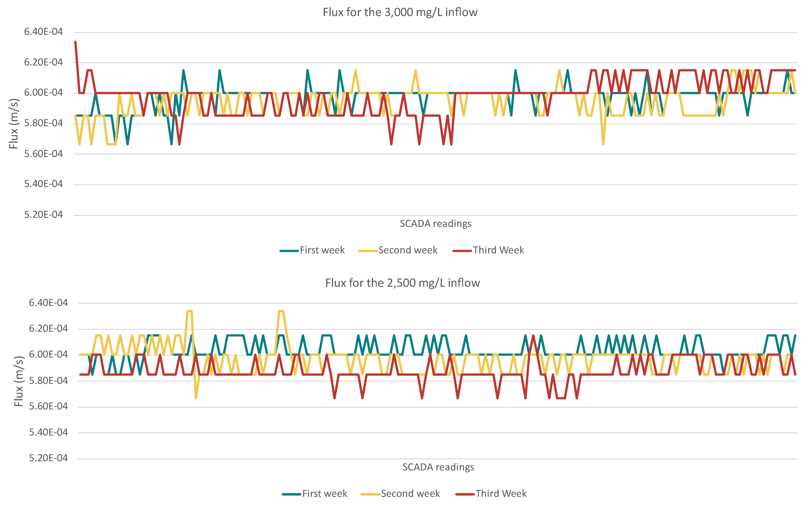Click the red Third Week swatch in top legend
812x506 pixels.
pos(462,251)
